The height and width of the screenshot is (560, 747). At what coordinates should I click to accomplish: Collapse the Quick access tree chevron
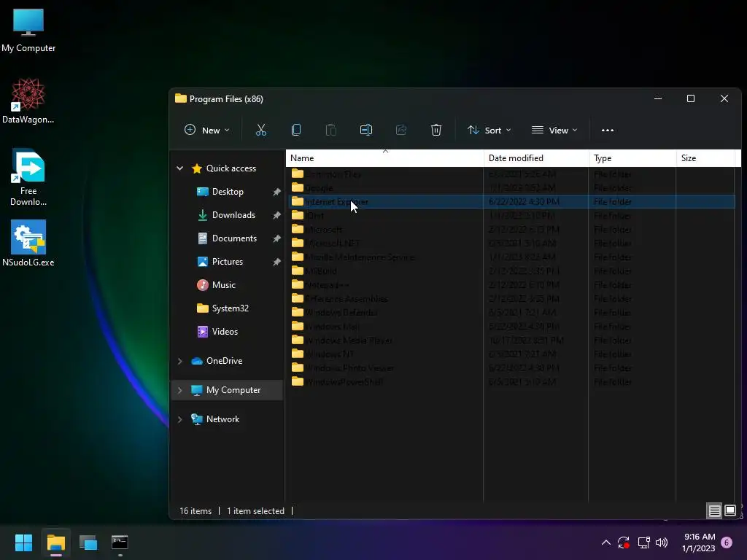point(180,168)
